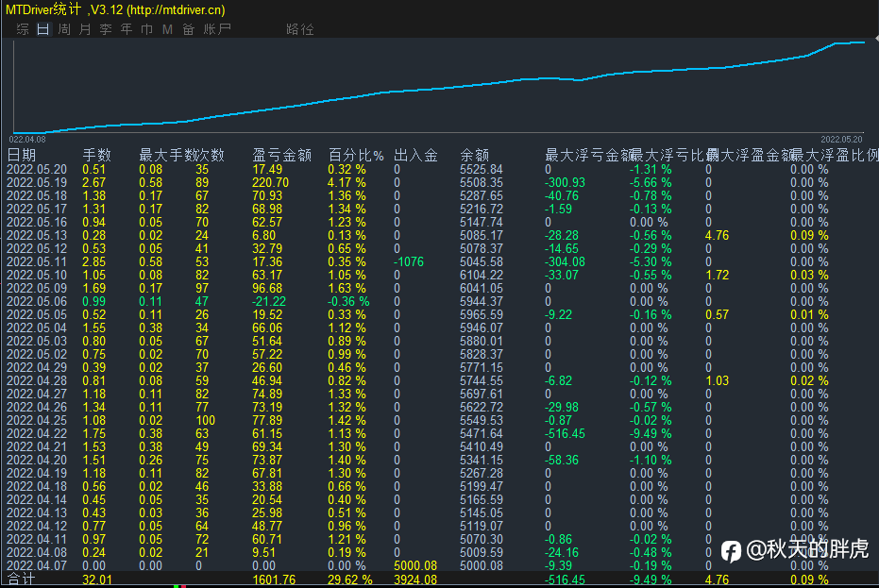
Task: Select the 2022.05.05 date cell
Action: tap(37, 315)
